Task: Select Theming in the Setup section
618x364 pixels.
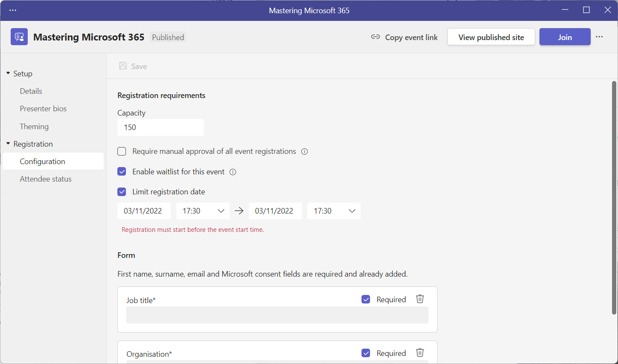Action: [34, 126]
